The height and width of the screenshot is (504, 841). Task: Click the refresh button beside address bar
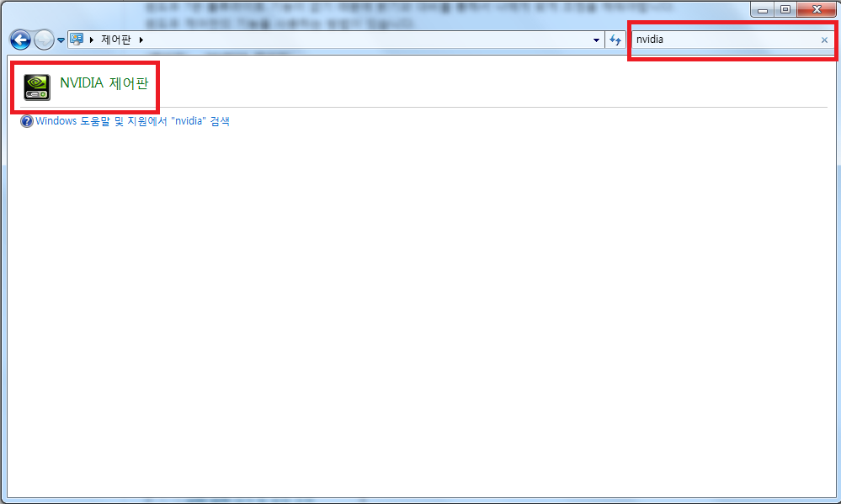point(615,40)
